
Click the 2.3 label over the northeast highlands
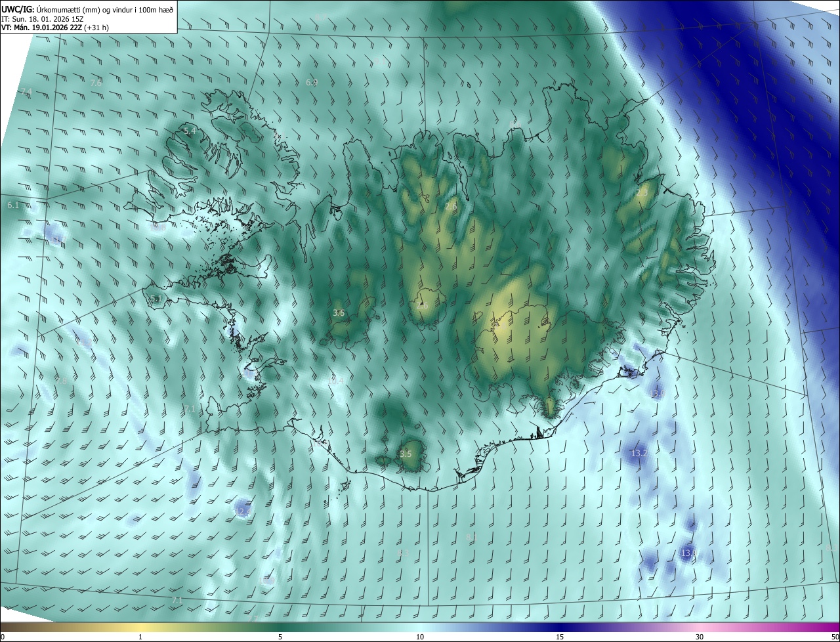[x=642, y=193]
